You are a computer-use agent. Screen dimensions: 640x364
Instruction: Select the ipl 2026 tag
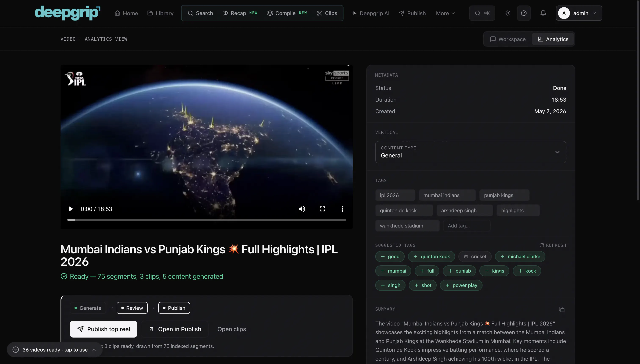(x=395, y=195)
